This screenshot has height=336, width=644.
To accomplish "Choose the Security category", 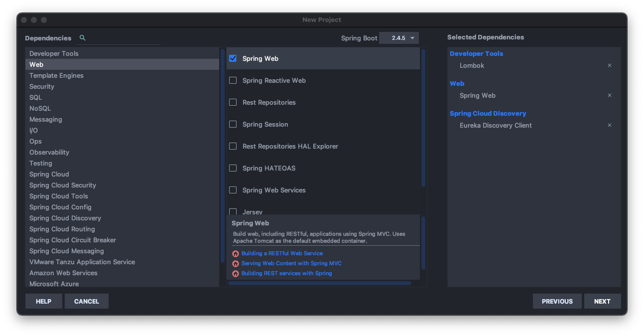I will 122,86.
